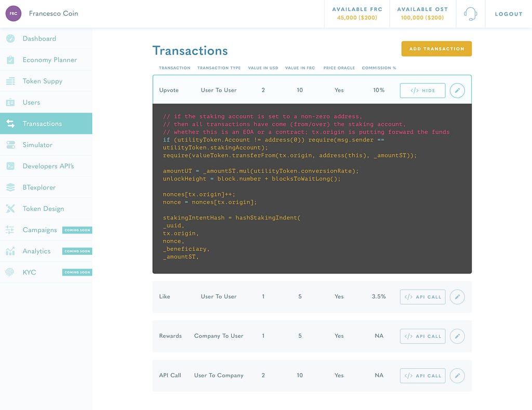Image resolution: width=532 pixels, height=410 pixels.
Task: Click the Transaction Type column header
Action: [219, 68]
